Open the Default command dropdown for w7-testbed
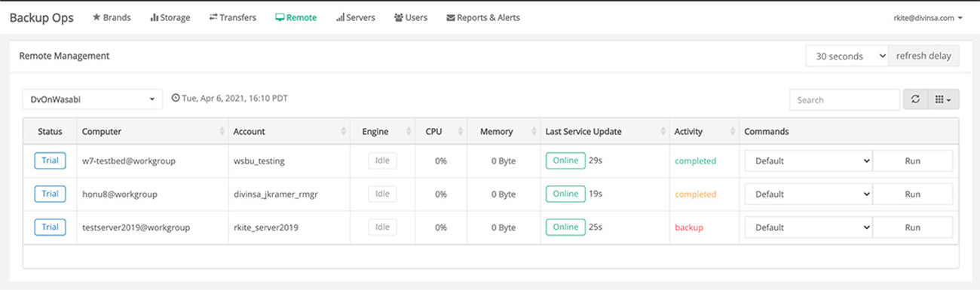This screenshot has height=290, width=980. (809, 160)
